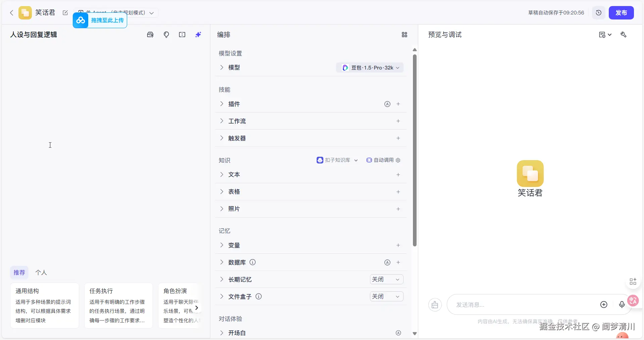Add a variable with the plus icon
644x340 pixels.
point(398,245)
